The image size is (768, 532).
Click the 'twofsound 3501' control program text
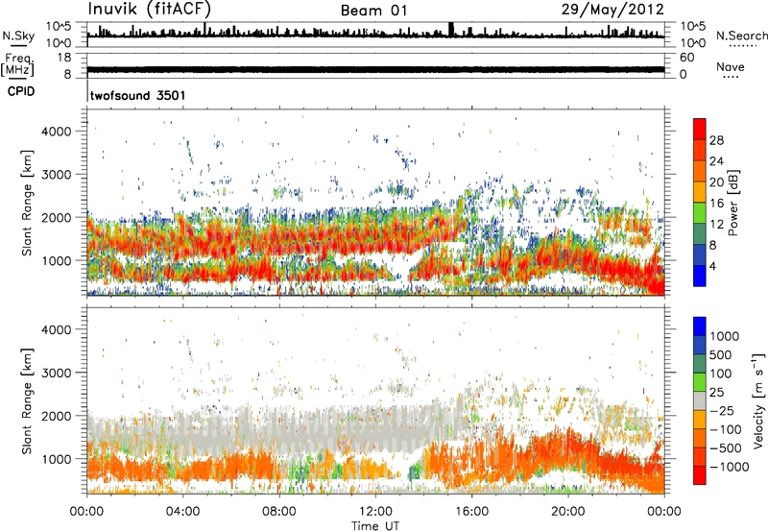tap(137, 95)
